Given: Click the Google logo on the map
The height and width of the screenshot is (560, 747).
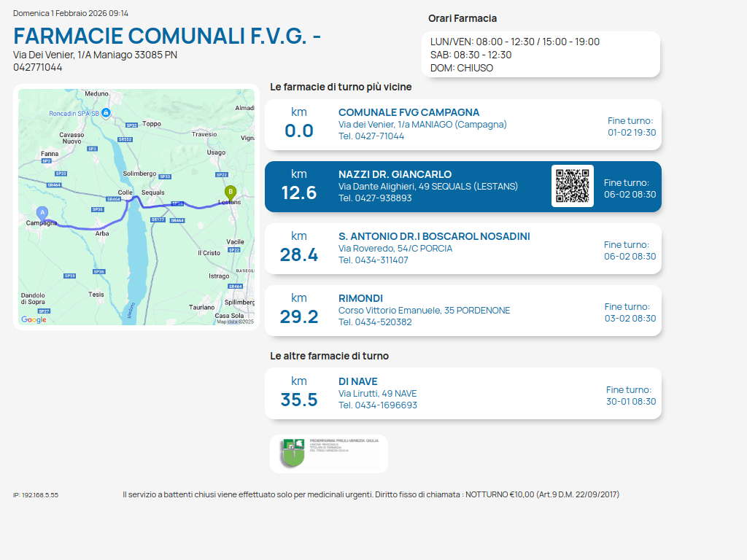Looking at the screenshot, I should tap(34, 319).
